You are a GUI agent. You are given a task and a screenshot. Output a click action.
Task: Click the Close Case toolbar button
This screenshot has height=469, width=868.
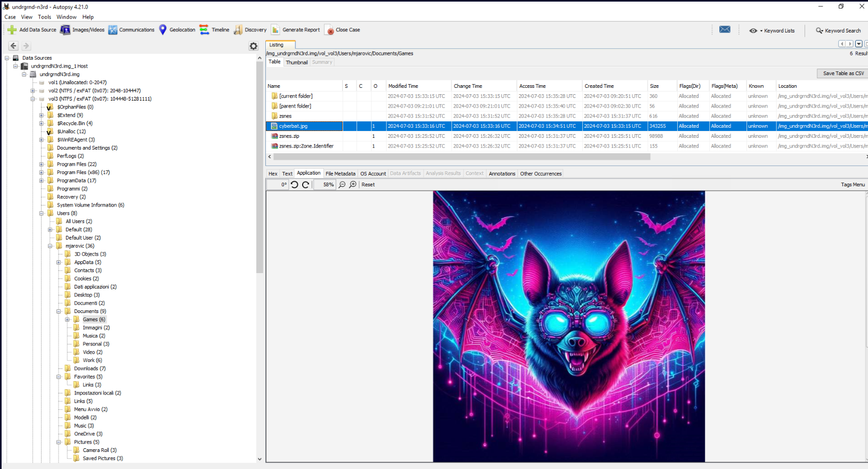coord(343,30)
